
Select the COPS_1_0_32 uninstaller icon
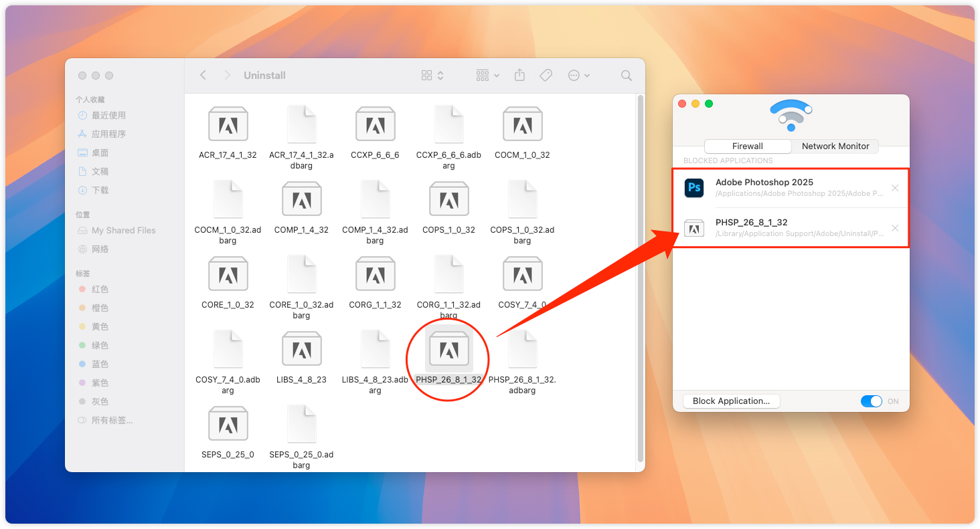coord(448,199)
